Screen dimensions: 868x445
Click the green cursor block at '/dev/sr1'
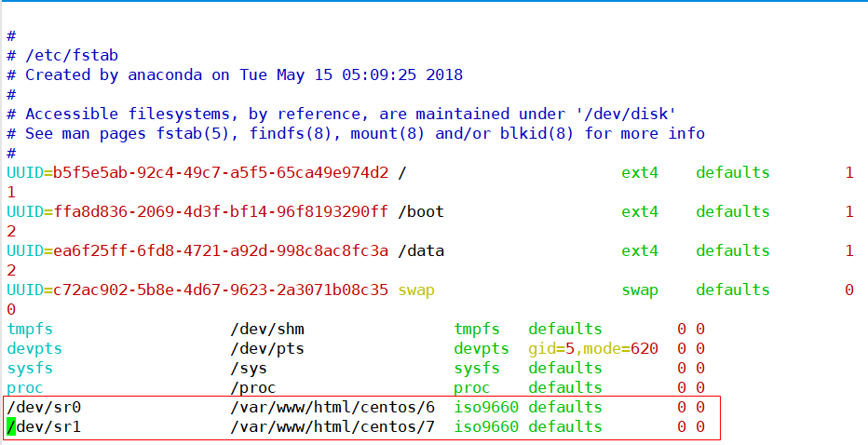11,426
